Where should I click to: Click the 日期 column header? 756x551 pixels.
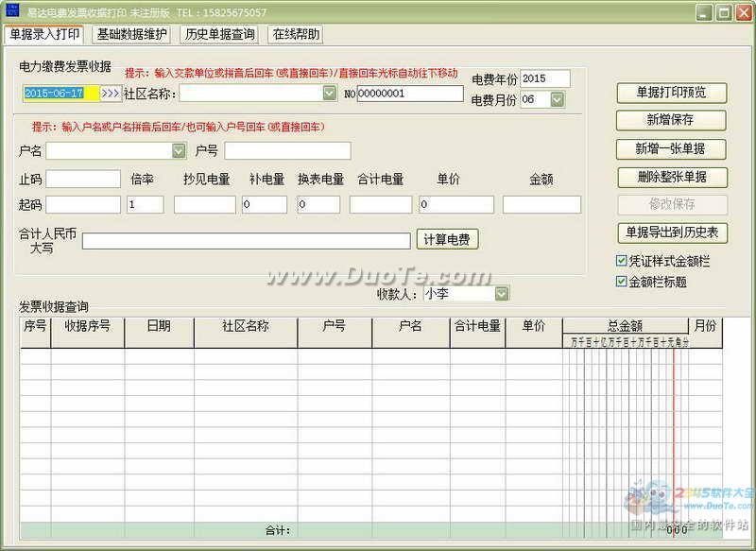(x=159, y=332)
